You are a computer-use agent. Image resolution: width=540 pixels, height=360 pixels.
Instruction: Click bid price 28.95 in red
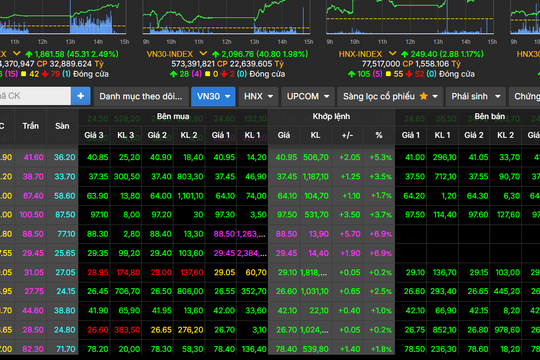pyautogui.click(x=97, y=272)
